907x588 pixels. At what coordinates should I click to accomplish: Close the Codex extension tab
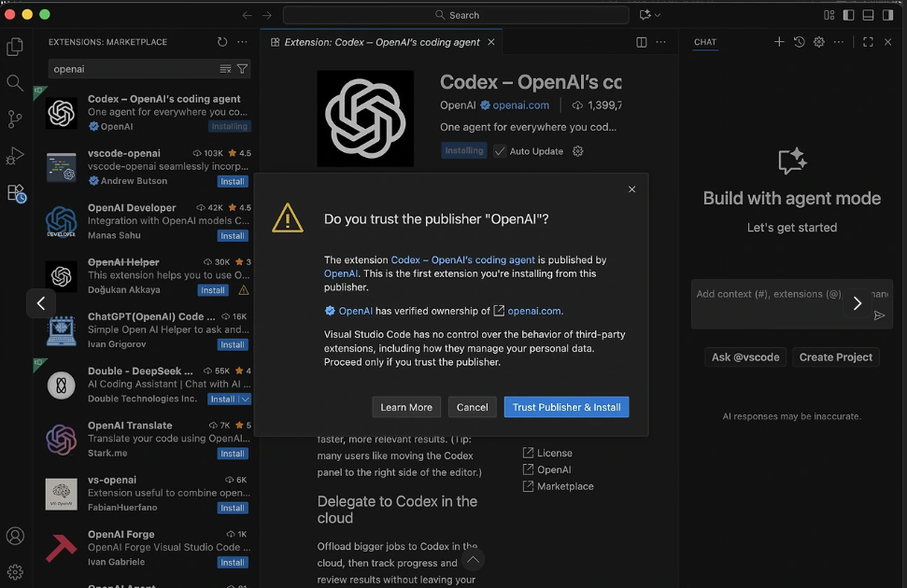tap(491, 42)
